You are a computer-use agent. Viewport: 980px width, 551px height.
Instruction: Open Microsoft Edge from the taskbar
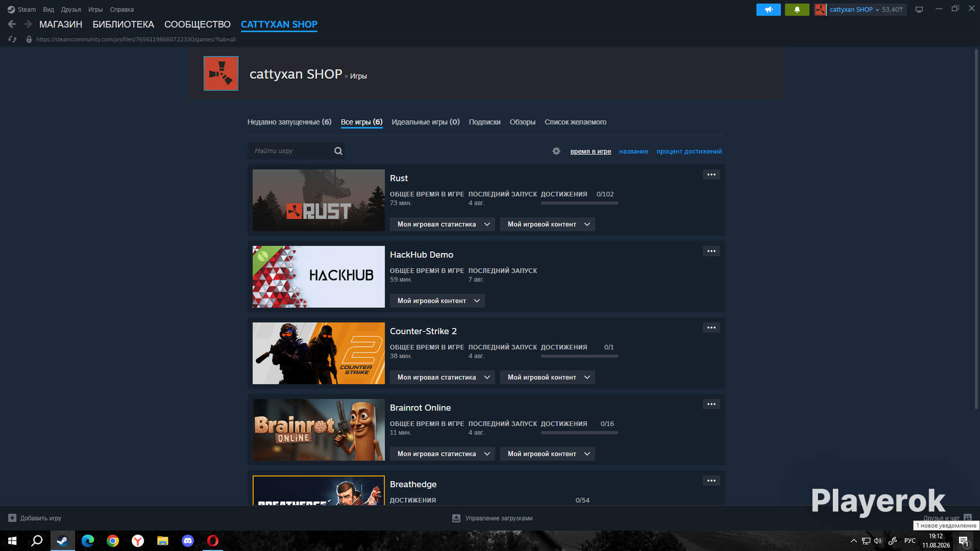click(88, 541)
